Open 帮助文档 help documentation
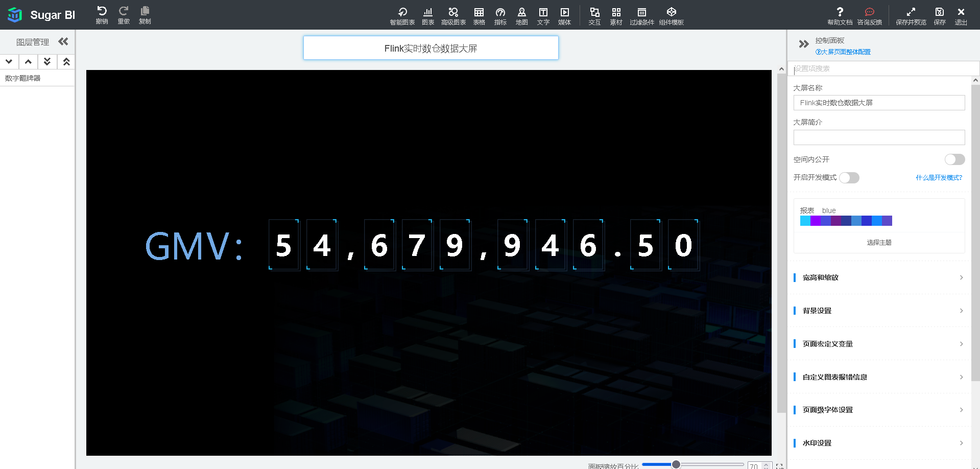The height and width of the screenshot is (469, 980). (840, 16)
